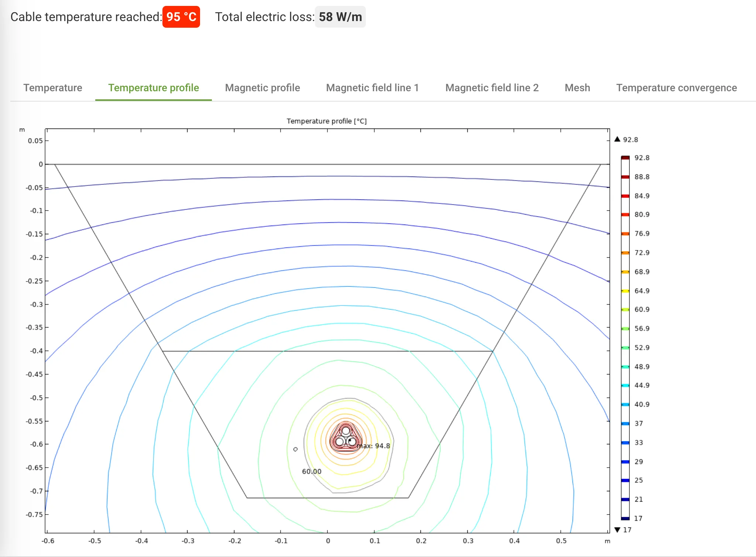This screenshot has width=756, height=557.
Task: Click the 84.9 red legend swatch
Action: [x=625, y=196]
